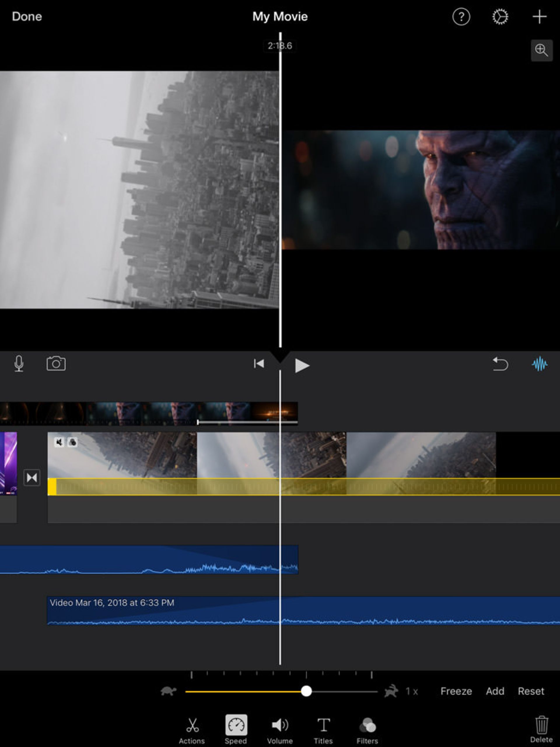Show audio waveforms with the waveform icon
This screenshot has height=747, width=560.
tap(539, 364)
